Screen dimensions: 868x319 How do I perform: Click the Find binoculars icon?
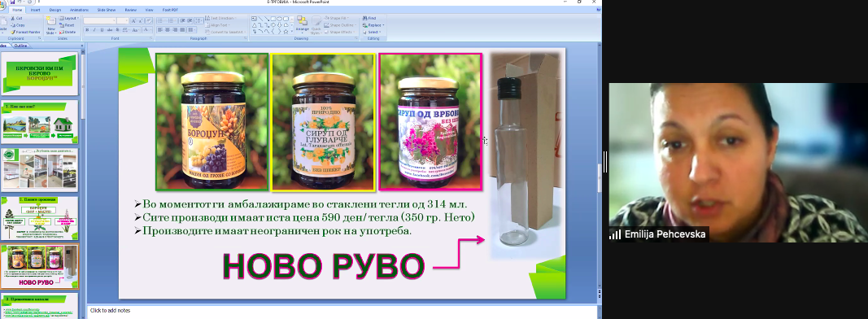click(x=364, y=18)
